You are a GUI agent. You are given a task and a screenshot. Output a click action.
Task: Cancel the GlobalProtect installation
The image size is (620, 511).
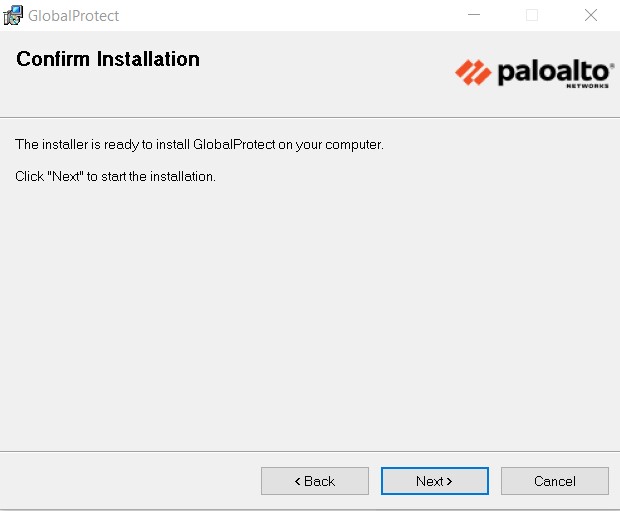click(554, 481)
